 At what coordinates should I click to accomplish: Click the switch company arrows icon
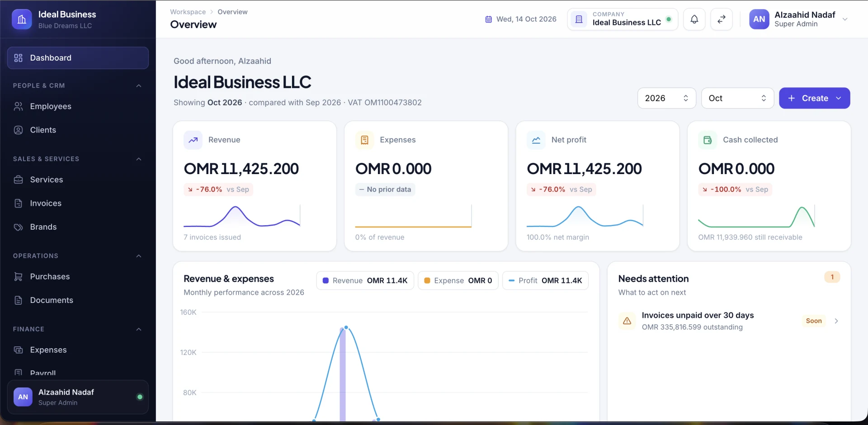722,19
